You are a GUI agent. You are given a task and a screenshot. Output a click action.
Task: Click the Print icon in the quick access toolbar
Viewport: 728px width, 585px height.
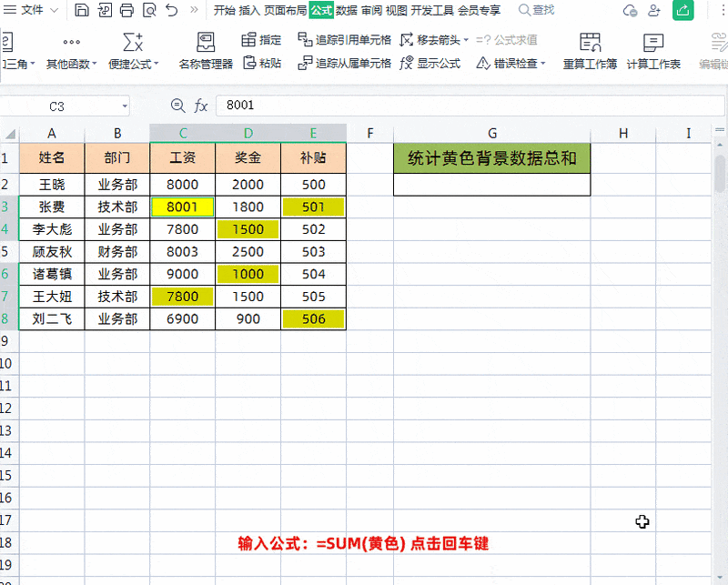(126, 10)
